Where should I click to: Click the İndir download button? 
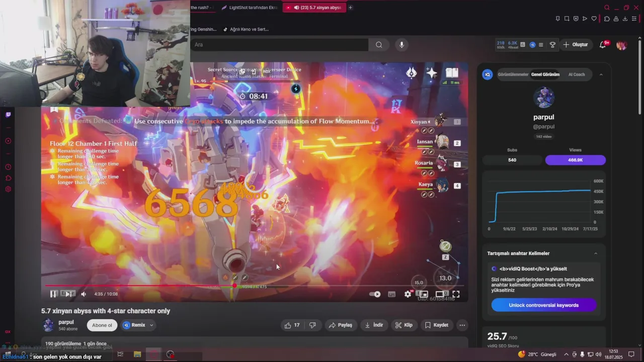point(374,325)
